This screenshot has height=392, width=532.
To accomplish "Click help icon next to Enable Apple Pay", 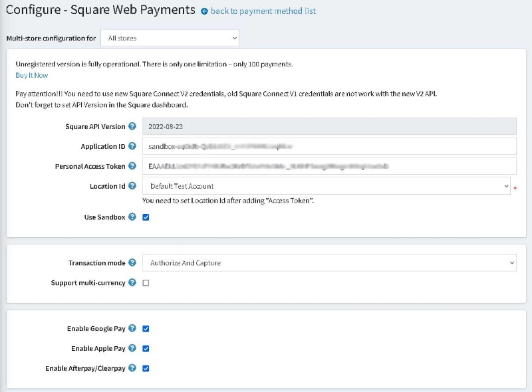I will coord(132,348).
